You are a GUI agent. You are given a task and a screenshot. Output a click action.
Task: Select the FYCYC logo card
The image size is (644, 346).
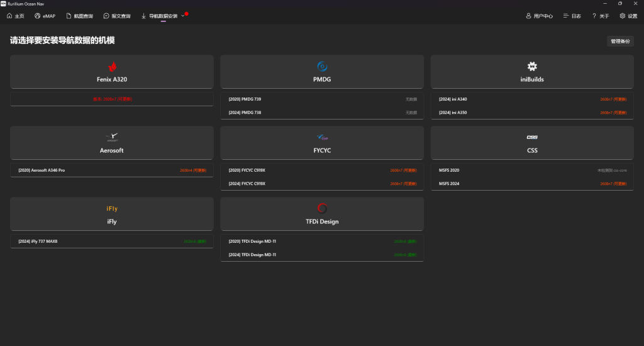point(322,143)
